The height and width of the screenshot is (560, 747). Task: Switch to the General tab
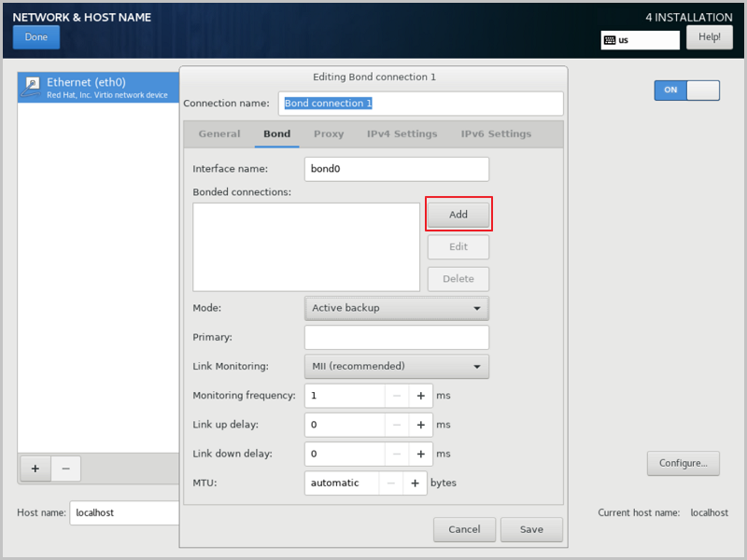click(x=219, y=134)
